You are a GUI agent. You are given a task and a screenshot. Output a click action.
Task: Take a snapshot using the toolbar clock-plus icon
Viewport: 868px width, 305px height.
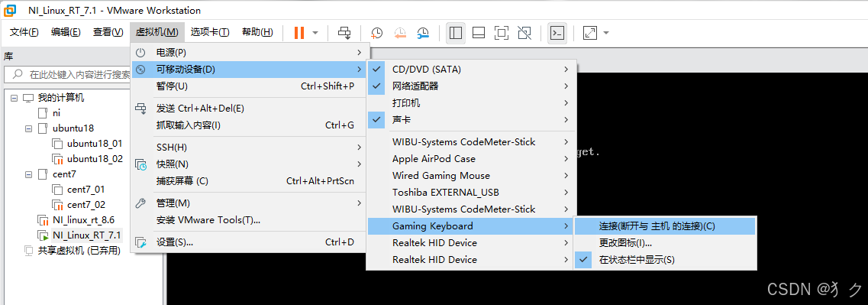coord(376,33)
